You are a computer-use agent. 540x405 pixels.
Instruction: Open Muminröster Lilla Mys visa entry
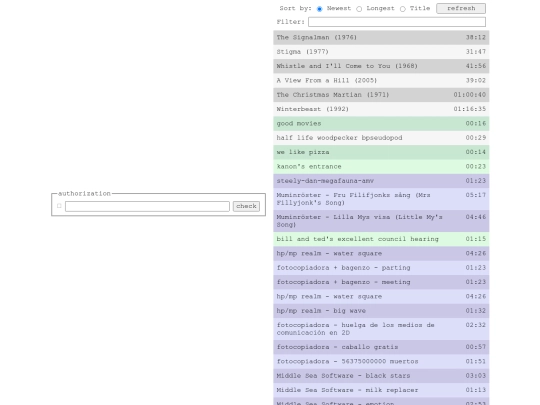[381, 221]
